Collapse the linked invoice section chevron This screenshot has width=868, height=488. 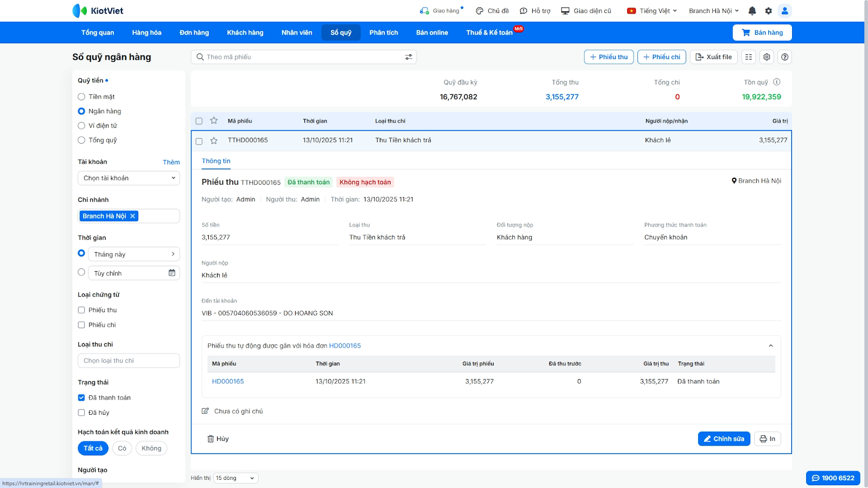tap(770, 346)
